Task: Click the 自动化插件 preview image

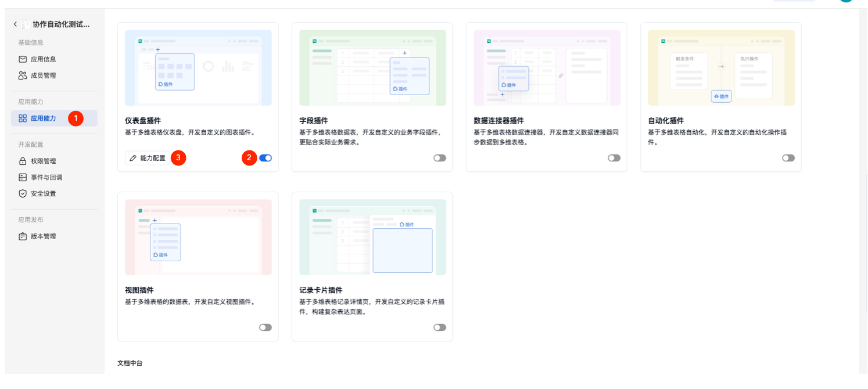Action: tap(721, 68)
